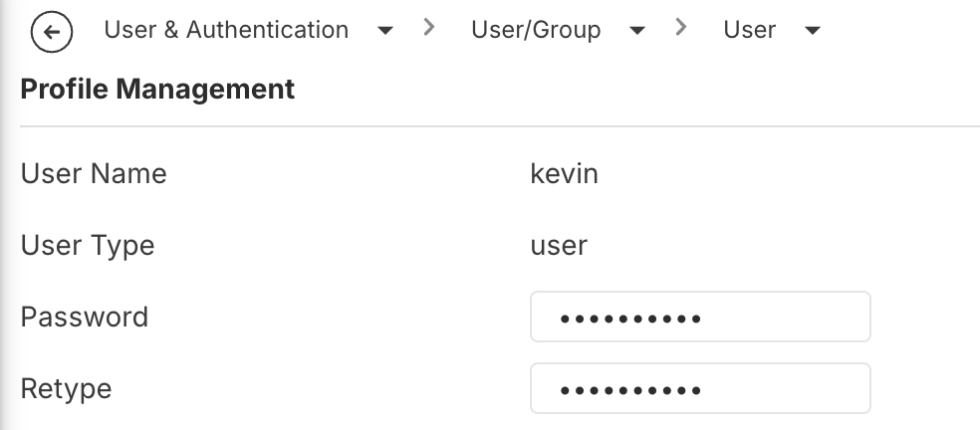Click chevron separator after User & Authentication
The image size is (980, 430).
[x=428, y=27]
